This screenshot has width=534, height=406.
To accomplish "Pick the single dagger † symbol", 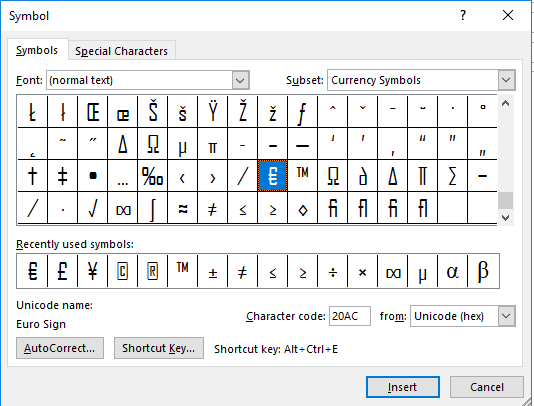I will tap(32, 176).
